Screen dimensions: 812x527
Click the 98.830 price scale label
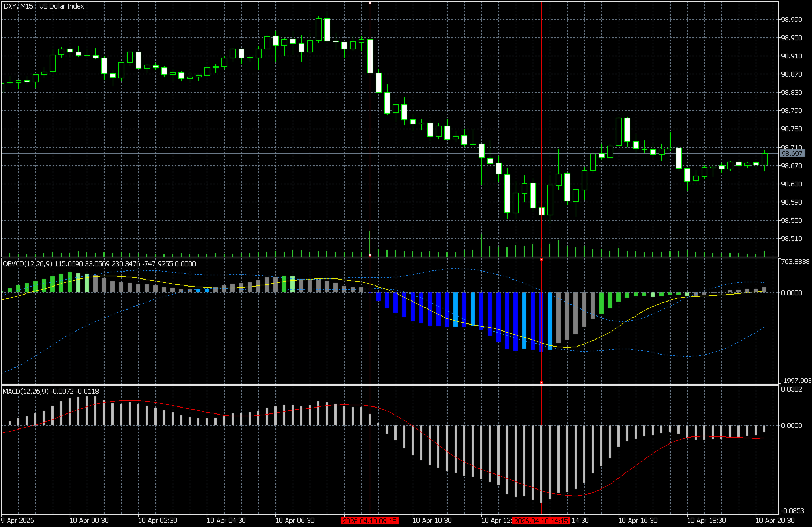(792, 92)
